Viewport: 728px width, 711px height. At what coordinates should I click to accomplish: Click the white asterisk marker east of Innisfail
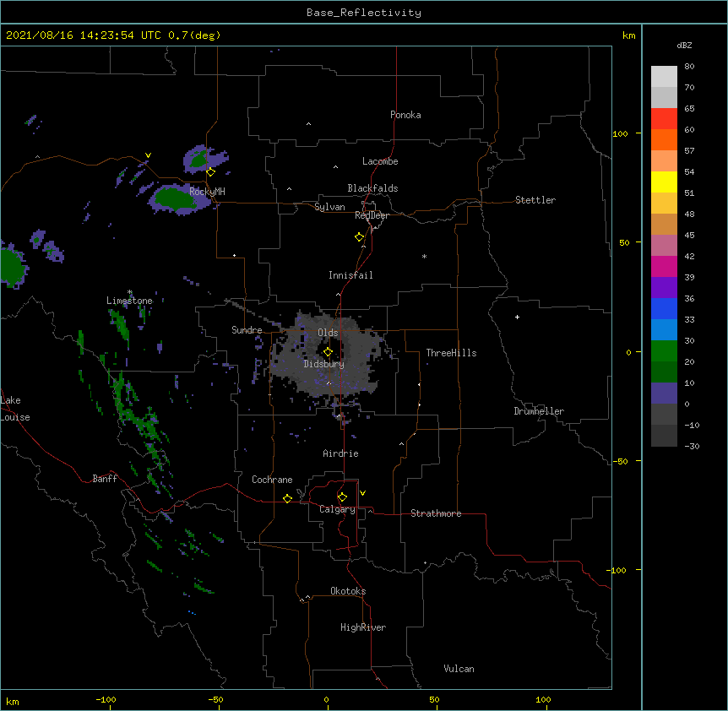tap(424, 256)
